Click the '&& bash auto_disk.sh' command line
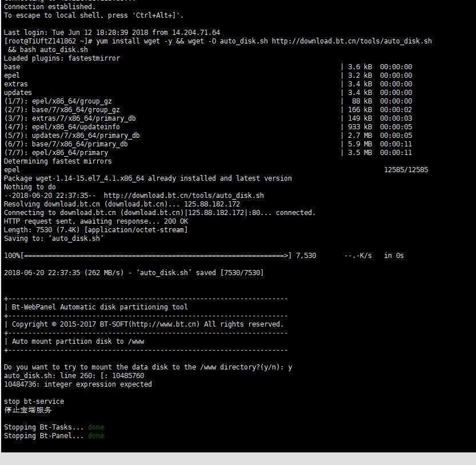 tap(48, 50)
